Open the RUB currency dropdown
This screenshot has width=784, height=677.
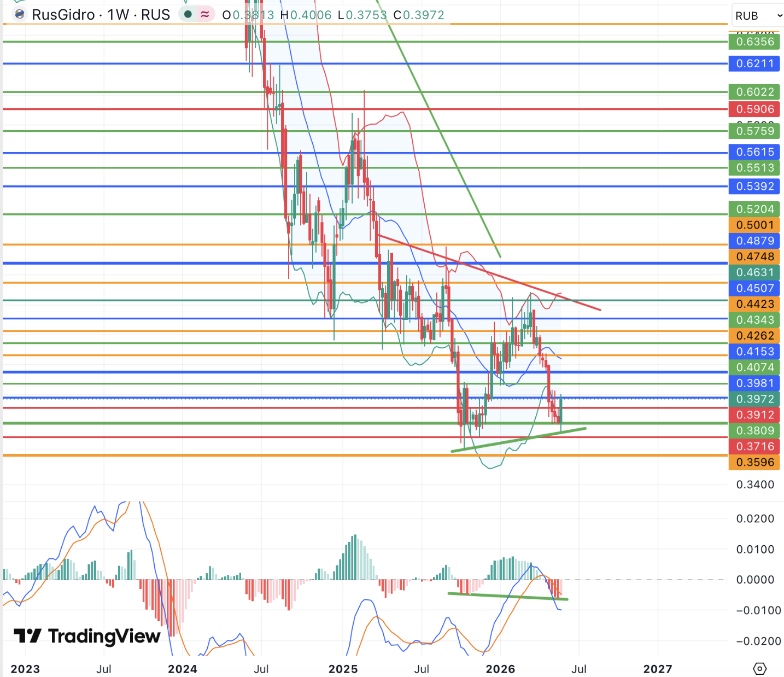tap(758, 15)
